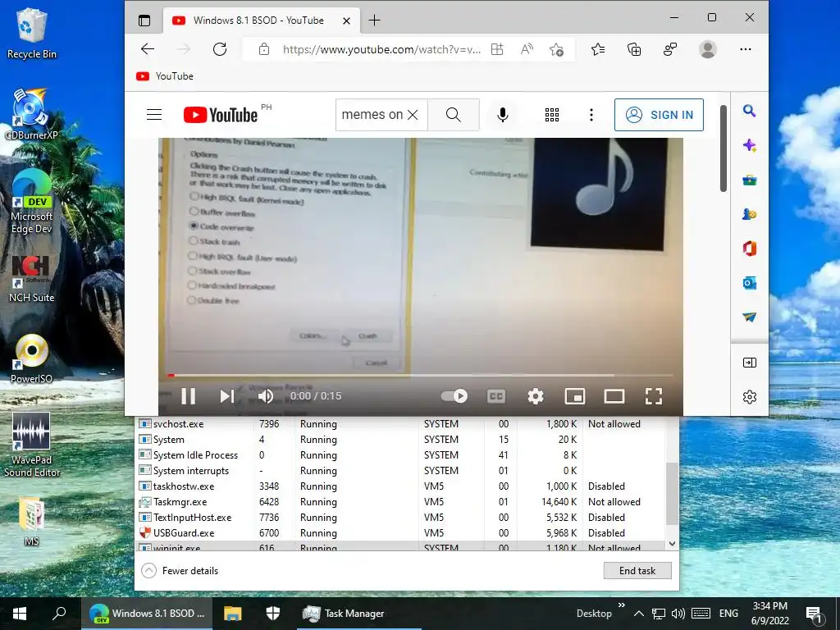The width and height of the screenshot is (840, 630).
Task: Click the site lock info icon
Action: point(263,49)
